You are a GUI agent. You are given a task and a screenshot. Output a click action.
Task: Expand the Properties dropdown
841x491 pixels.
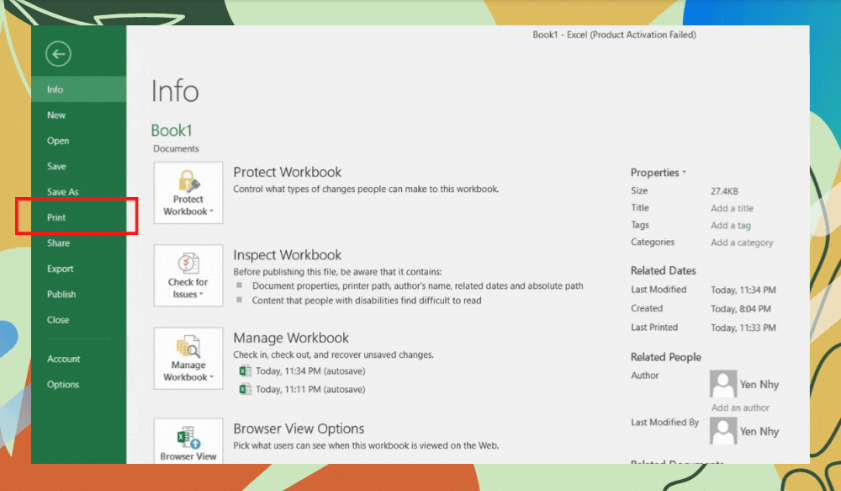pos(658,173)
